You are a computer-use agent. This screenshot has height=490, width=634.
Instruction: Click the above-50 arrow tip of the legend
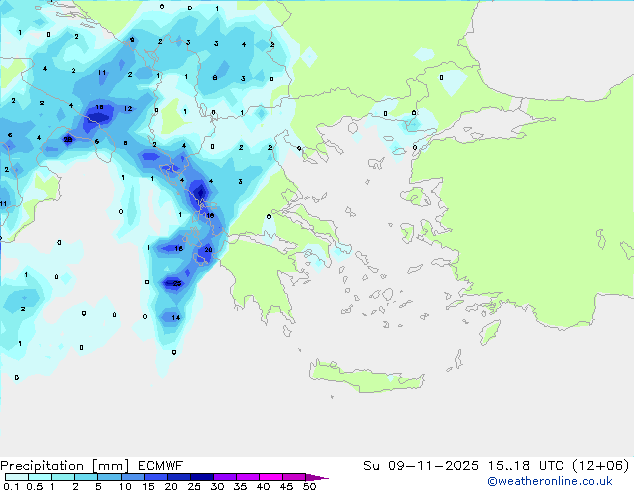click(x=317, y=477)
